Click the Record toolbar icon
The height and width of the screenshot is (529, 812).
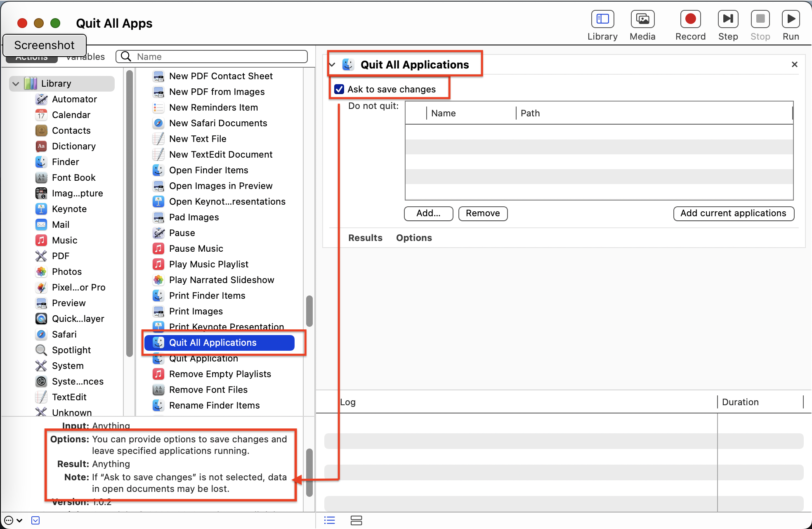pos(690,19)
